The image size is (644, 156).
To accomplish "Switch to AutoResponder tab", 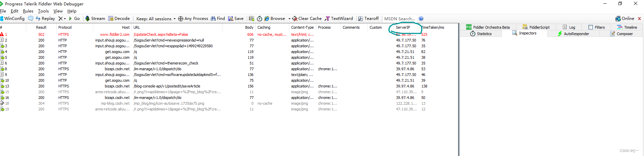I will click(573, 34).
